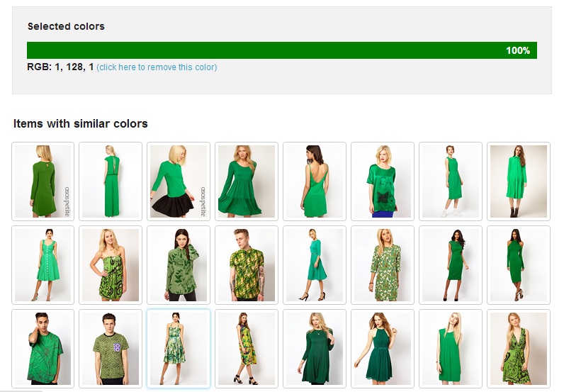564x392 pixels.
Task: Open the yellow-green floral maxi dress
Action: tap(247, 349)
